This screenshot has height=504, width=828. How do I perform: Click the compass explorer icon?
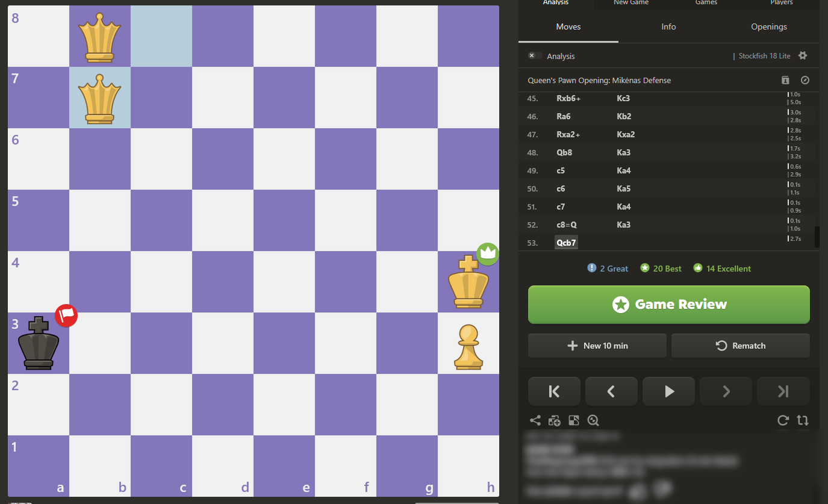click(805, 80)
